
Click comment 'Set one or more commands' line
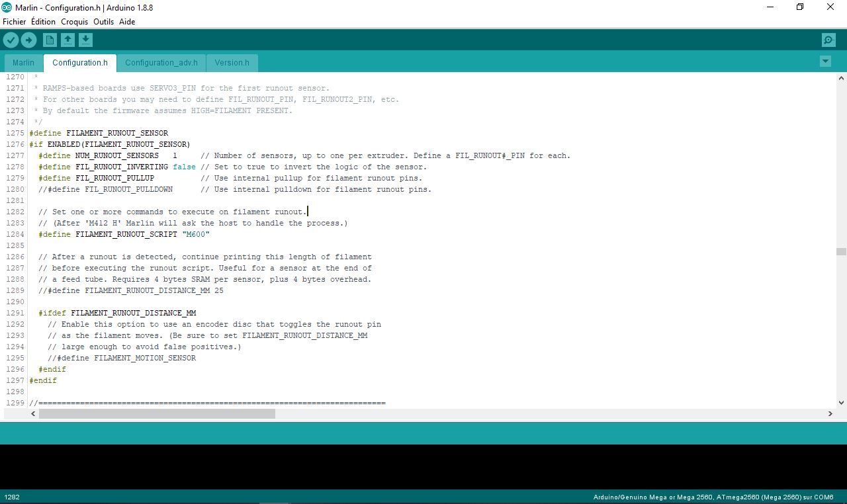click(x=173, y=212)
